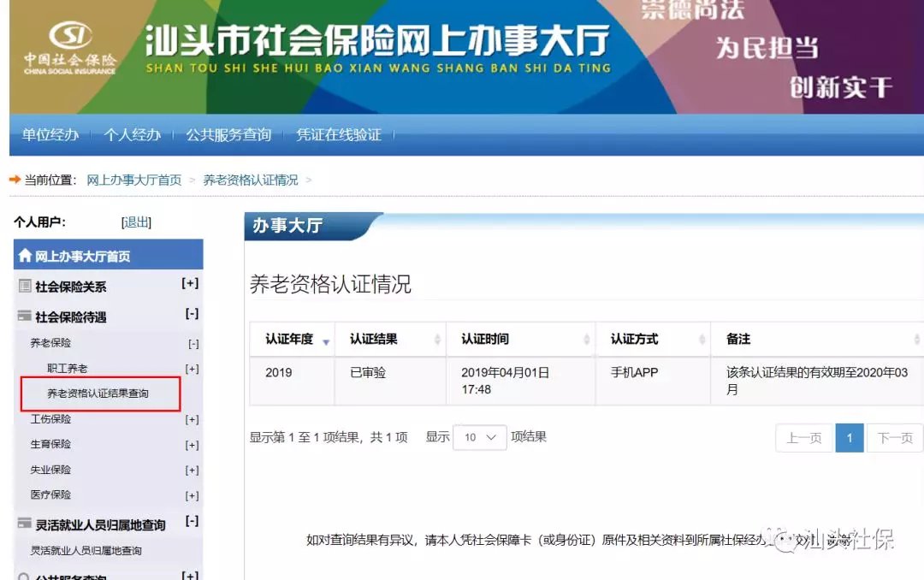Viewport: 924px width, 580px height.
Task: Sort table by 认证时间 column arrows
Action: (587, 340)
